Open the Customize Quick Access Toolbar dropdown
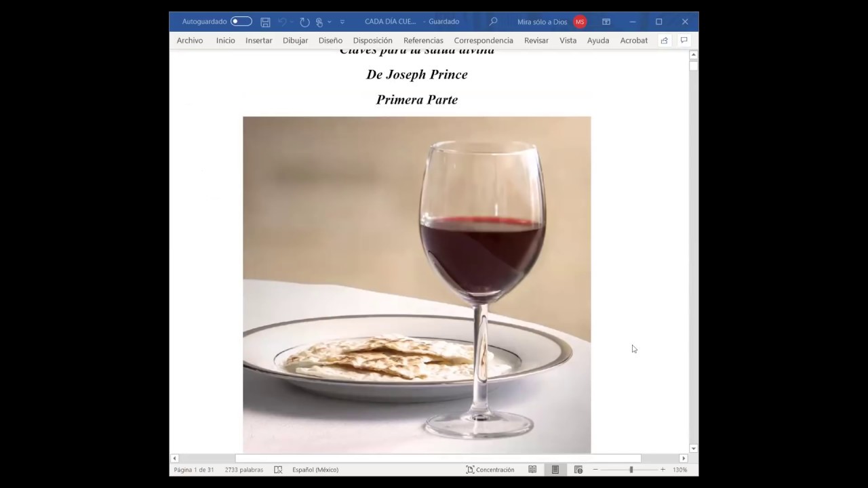Screen dimensions: 868x488 [x=342, y=22]
